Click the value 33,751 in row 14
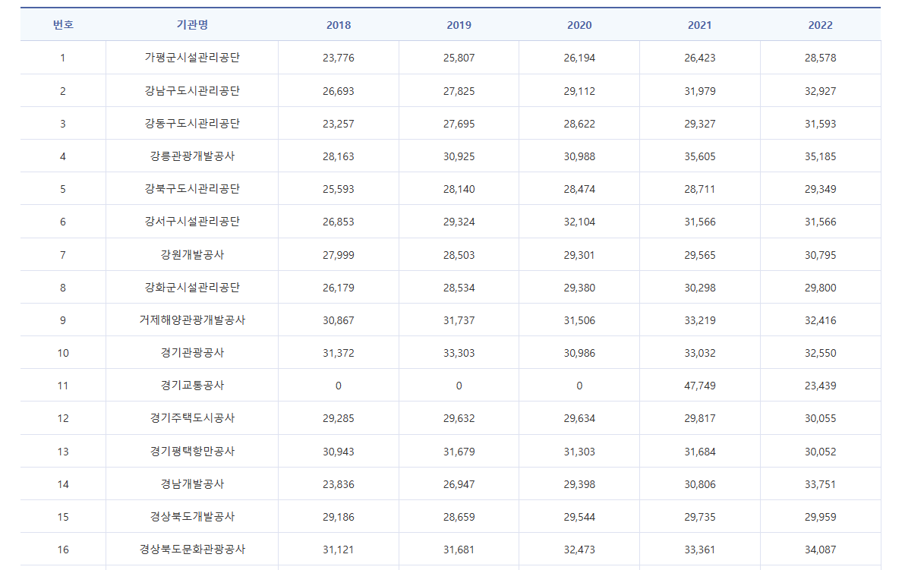 [x=821, y=484]
